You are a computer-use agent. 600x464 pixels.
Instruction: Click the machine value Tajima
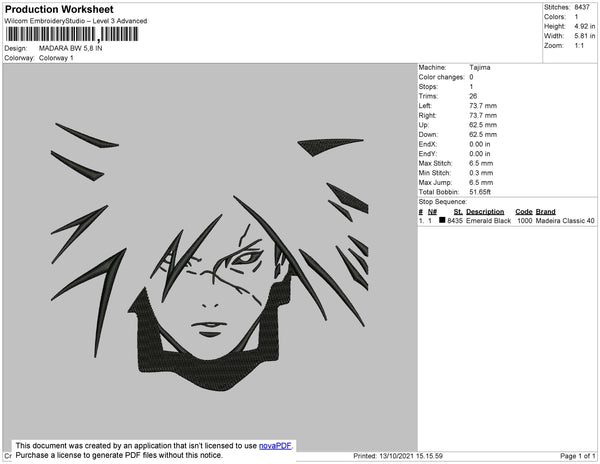pos(479,67)
